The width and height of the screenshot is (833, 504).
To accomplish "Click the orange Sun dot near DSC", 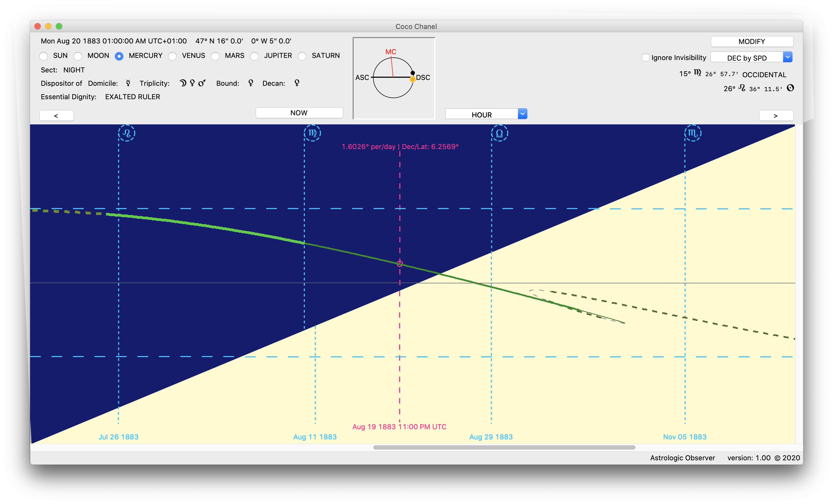I will [x=412, y=79].
